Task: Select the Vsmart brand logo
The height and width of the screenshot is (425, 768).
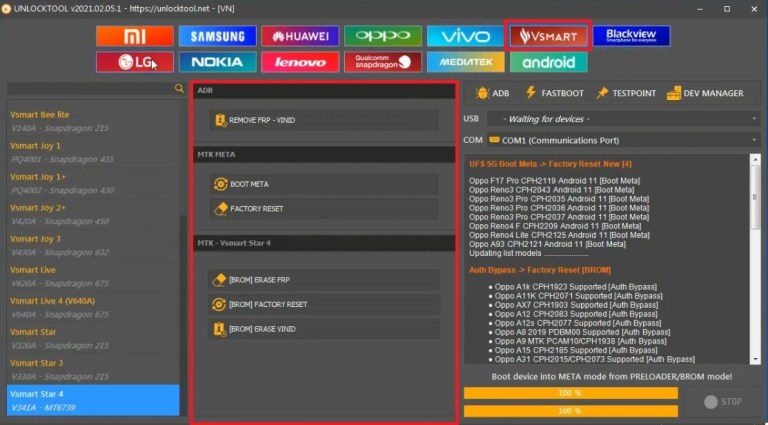Action: pyautogui.click(x=548, y=36)
